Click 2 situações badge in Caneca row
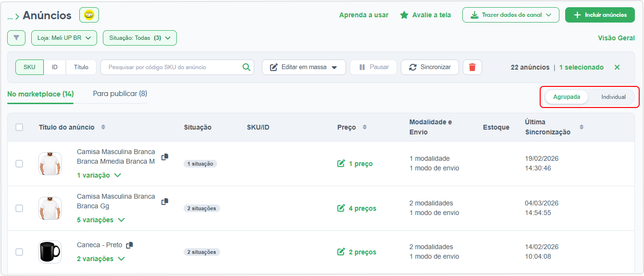Screen dimensions: 644x276 (202, 252)
